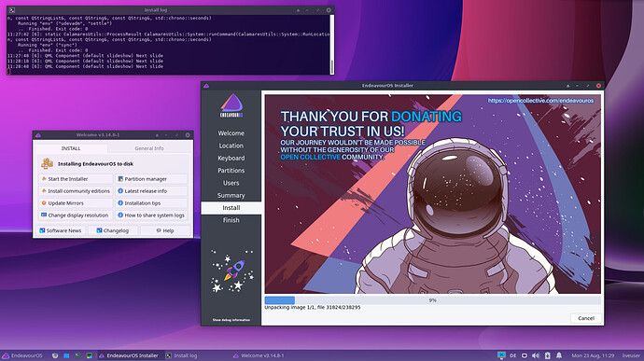This screenshot has width=644, height=361.
Task: Click the installation progress bar at 9%
Action: pos(432,300)
